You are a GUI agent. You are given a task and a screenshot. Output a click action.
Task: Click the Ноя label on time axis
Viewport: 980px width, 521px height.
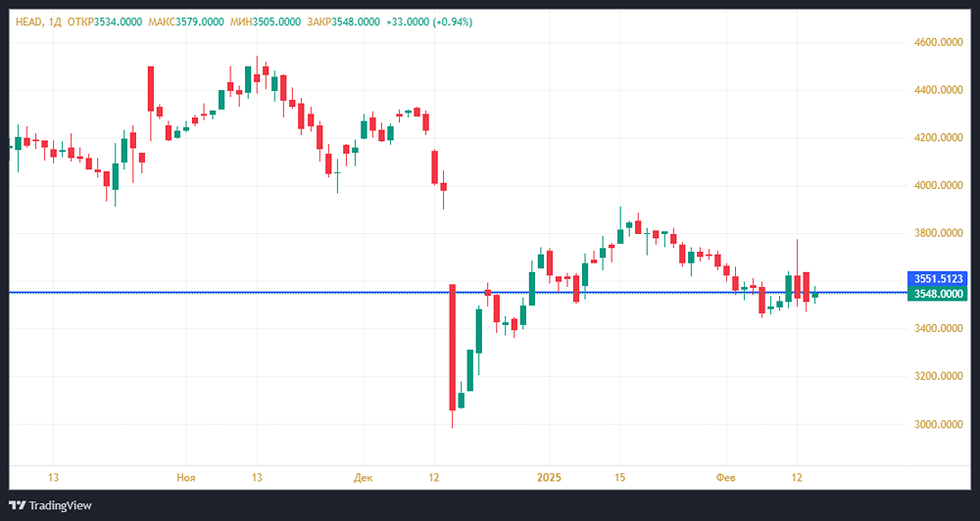click(x=185, y=477)
